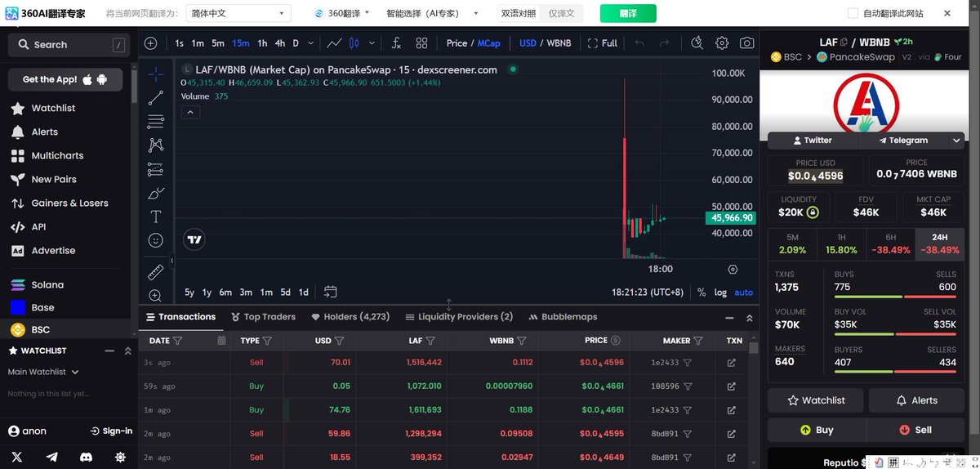Viewport: 980px width, 469px height.
Task: Select candlestick chart style
Action: click(x=354, y=43)
